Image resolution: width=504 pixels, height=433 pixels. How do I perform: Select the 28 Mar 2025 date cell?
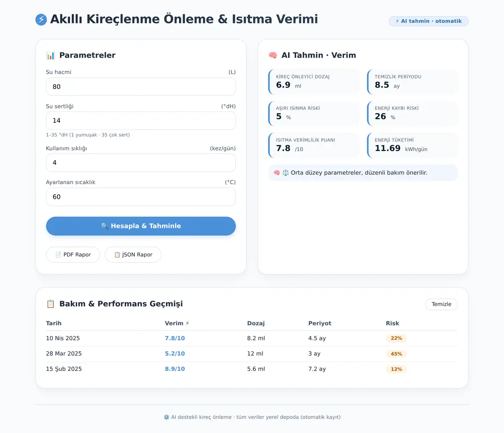pyautogui.click(x=64, y=354)
